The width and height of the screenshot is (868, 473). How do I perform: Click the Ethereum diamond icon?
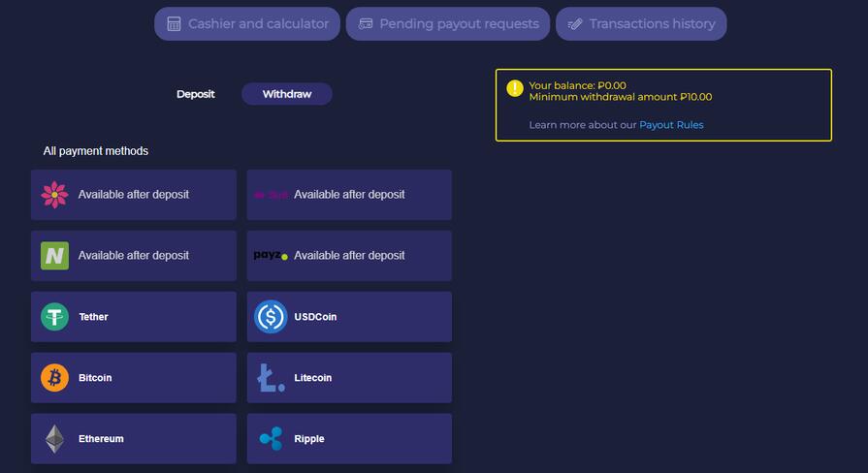coord(54,439)
